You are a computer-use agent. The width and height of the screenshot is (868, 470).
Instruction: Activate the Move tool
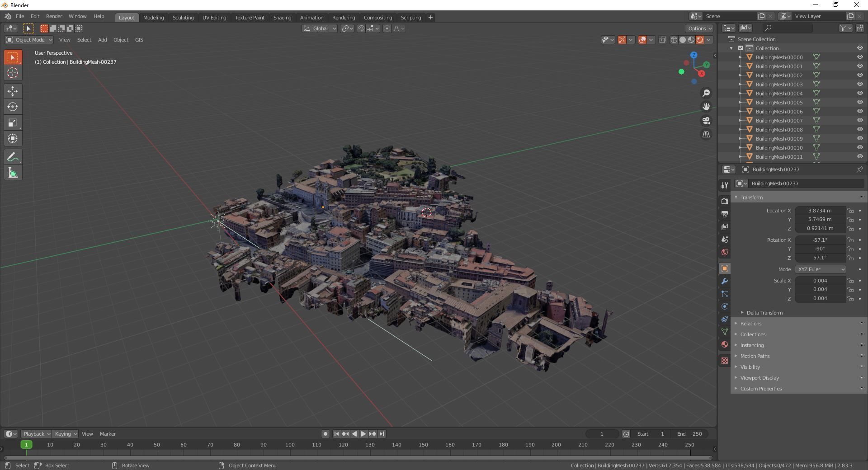(13, 91)
